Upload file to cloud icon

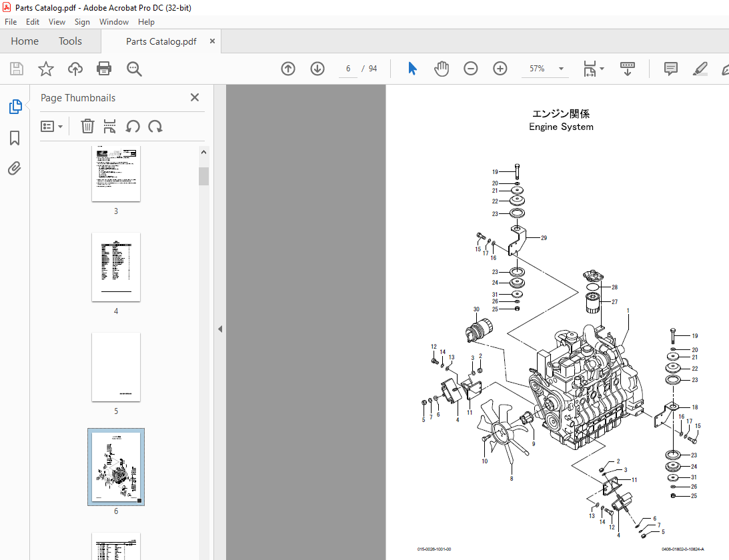click(75, 69)
